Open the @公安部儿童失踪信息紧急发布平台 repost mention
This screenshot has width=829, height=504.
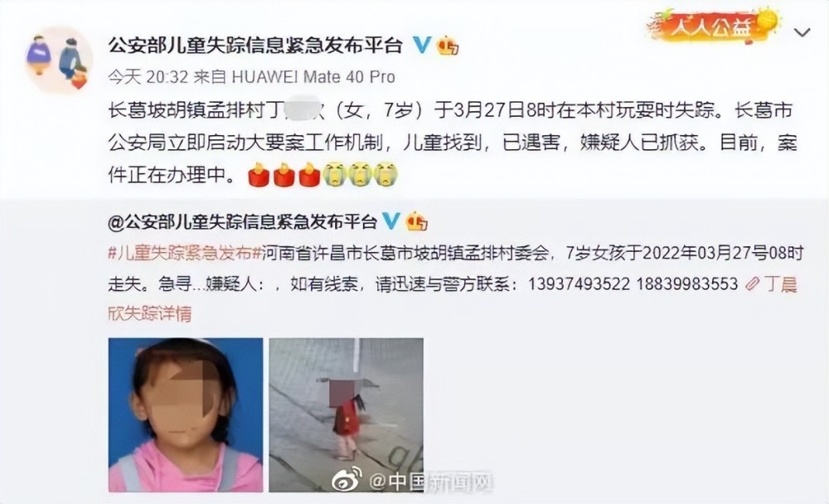[x=242, y=221]
